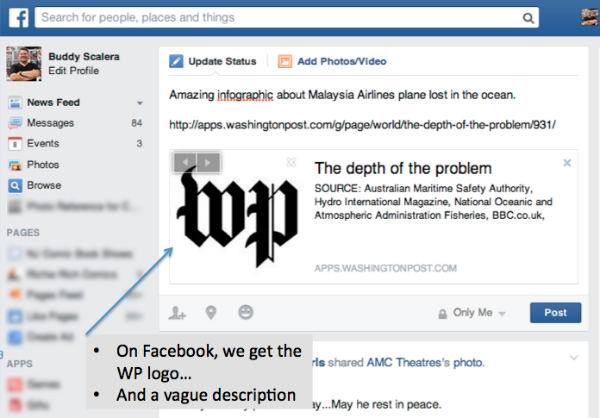Show next link thumbnail
The image size is (600, 418).
point(208,162)
